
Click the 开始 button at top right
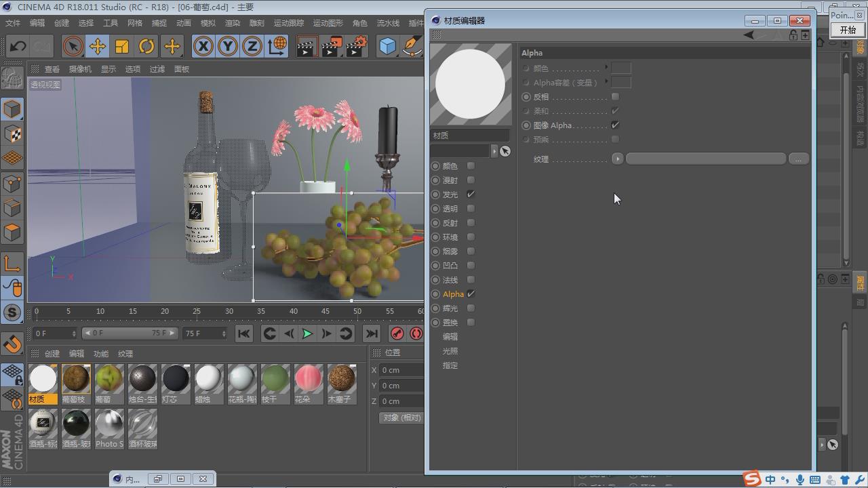point(848,30)
